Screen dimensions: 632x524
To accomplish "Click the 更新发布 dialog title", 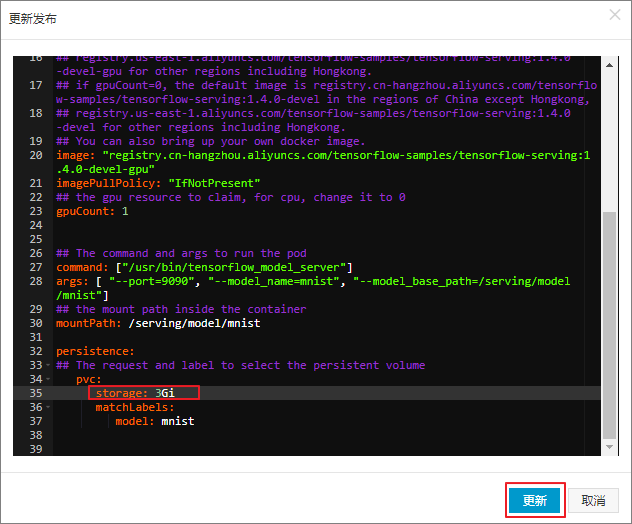I will pos(33,19).
